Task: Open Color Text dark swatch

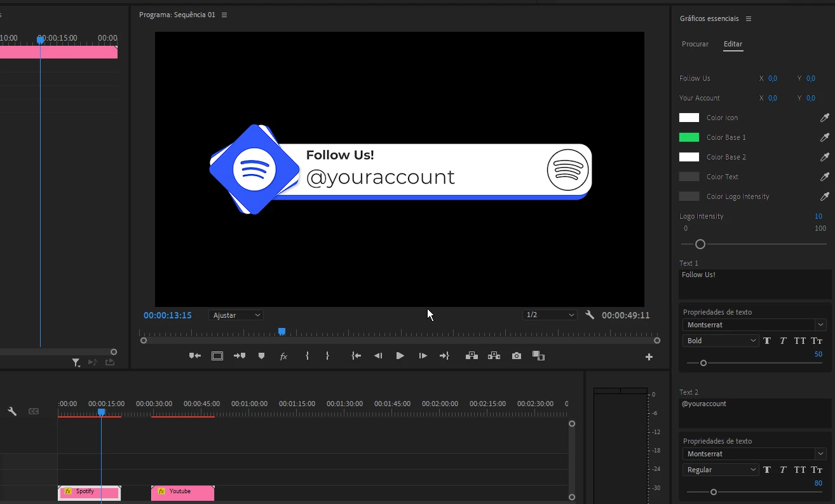Action: coord(689,177)
